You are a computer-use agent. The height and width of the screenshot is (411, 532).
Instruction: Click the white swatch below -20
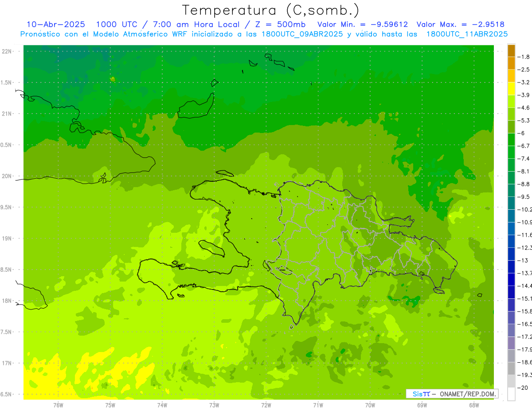click(511, 394)
